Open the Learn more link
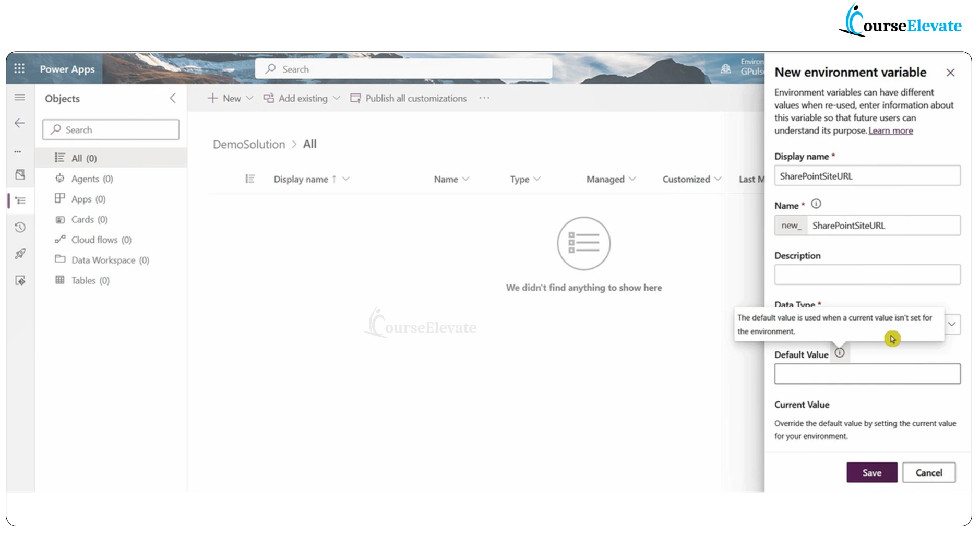Image resolution: width=980 pixels, height=534 pixels. coord(890,130)
